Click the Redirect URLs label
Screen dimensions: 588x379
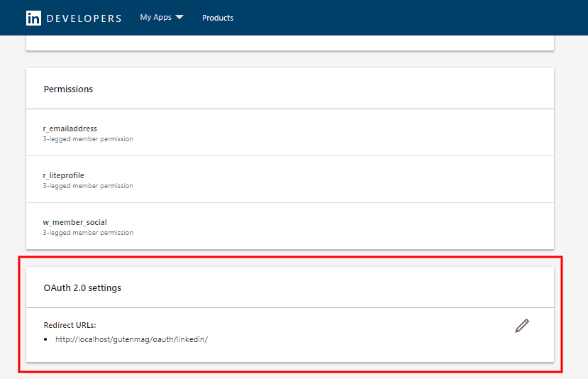pos(70,325)
